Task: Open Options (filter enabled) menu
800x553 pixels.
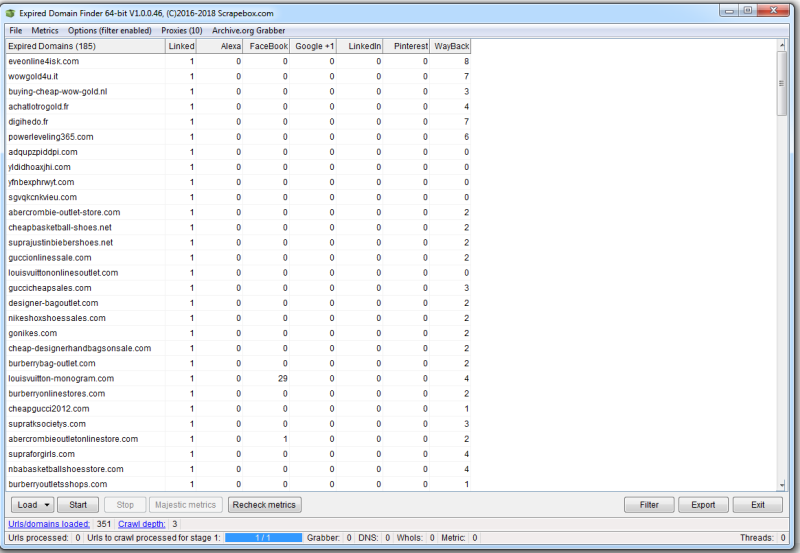Action: coord(110,31)
